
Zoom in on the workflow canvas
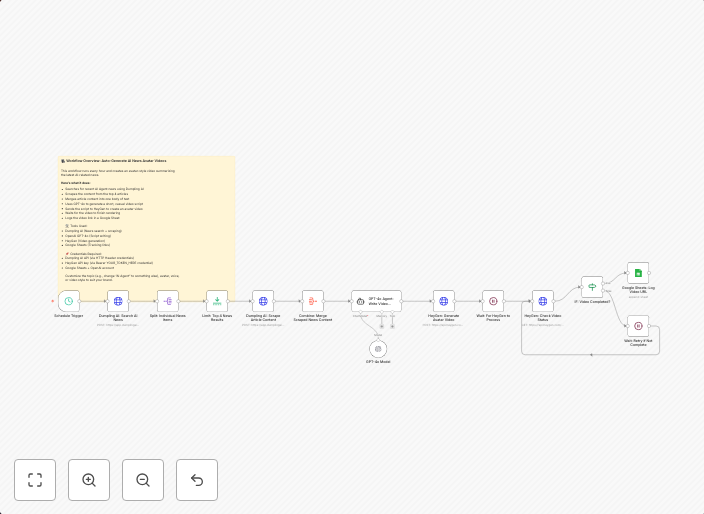89,480
